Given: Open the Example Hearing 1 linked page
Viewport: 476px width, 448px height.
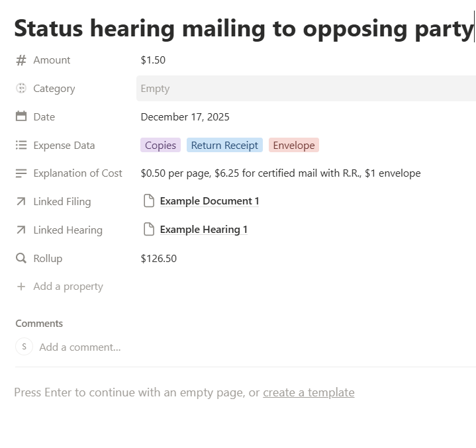Looking at the screenshot, I should point(203,230).
